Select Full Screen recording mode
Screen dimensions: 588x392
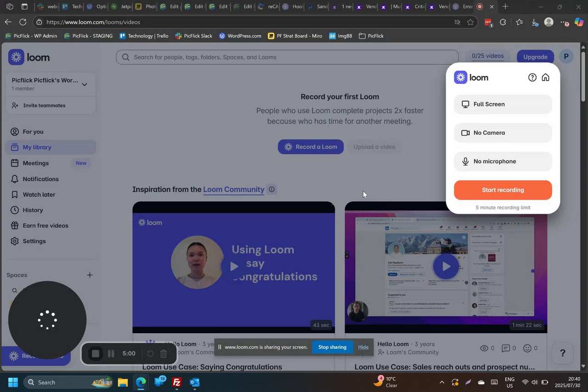click(x=503, y=104)
